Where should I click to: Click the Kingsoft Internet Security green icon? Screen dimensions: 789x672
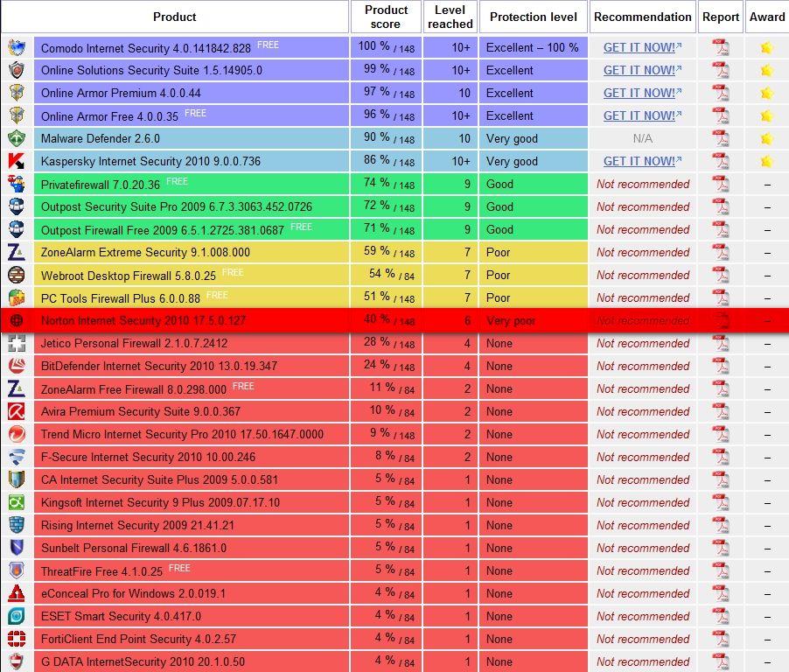coord(17,502)
